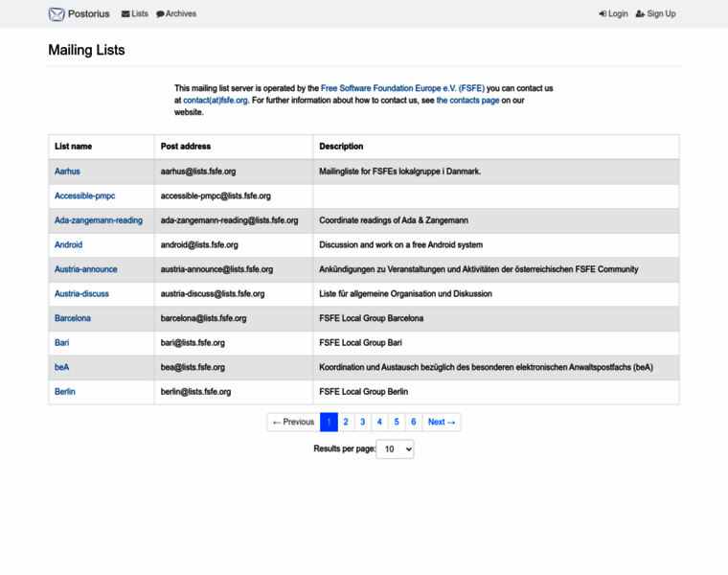Click the free Android system description
Viewport: 728px width, 575px height.
(x=401, y=244)
